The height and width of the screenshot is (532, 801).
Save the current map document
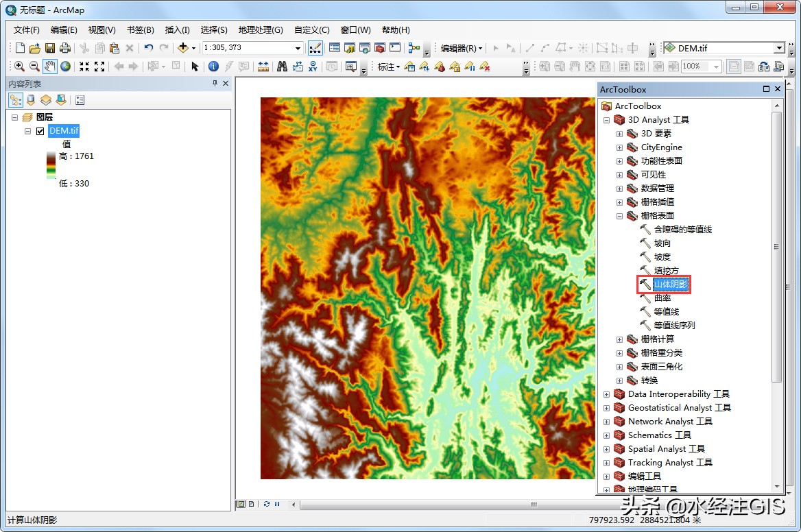tap(50, 48)
